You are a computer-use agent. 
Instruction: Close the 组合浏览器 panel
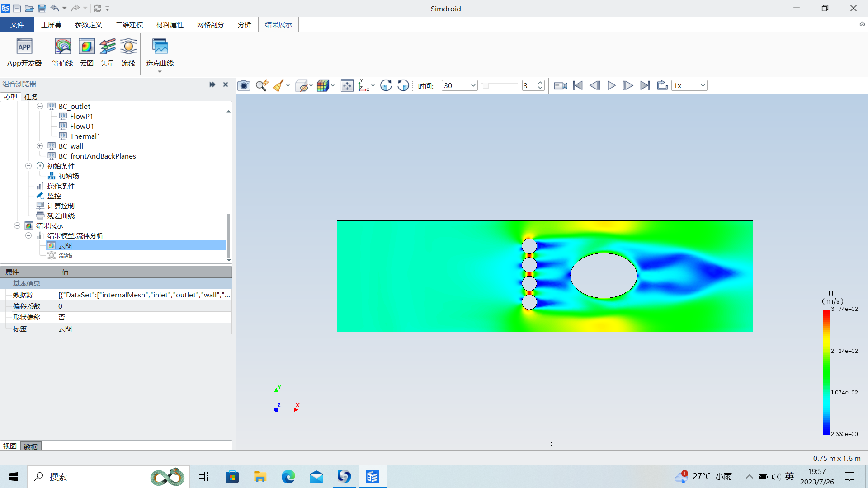coord(226,84)
